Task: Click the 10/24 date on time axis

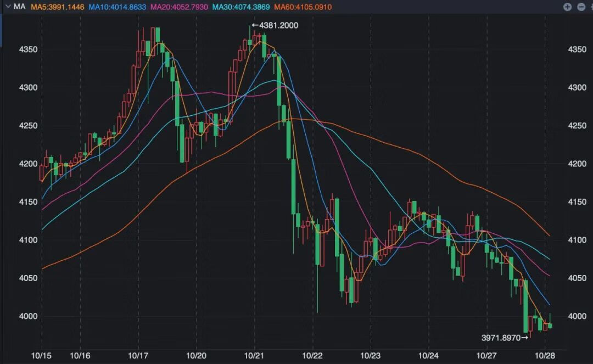Action: (428, 356)
